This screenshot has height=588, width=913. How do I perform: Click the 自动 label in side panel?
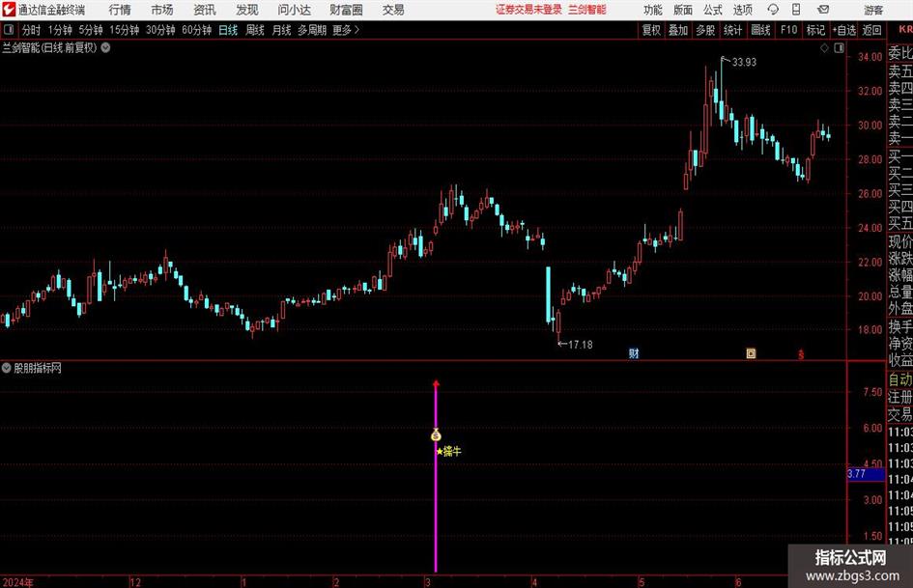click(x=900, y=380)
